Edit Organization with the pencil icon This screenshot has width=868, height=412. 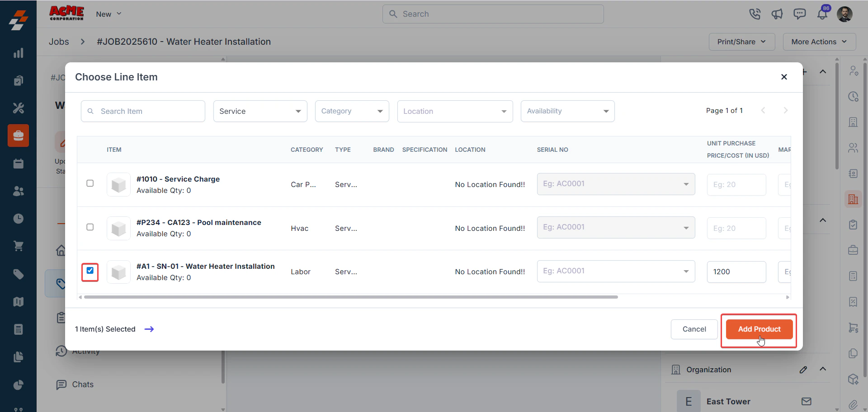[803, 370]
